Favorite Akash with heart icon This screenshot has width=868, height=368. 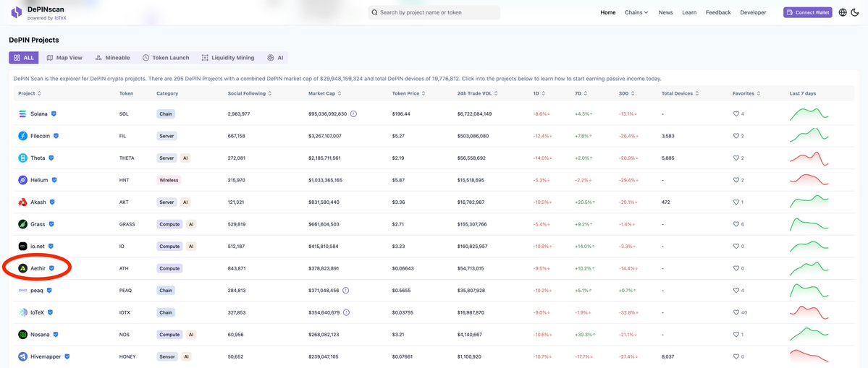[x=736, y=202]
